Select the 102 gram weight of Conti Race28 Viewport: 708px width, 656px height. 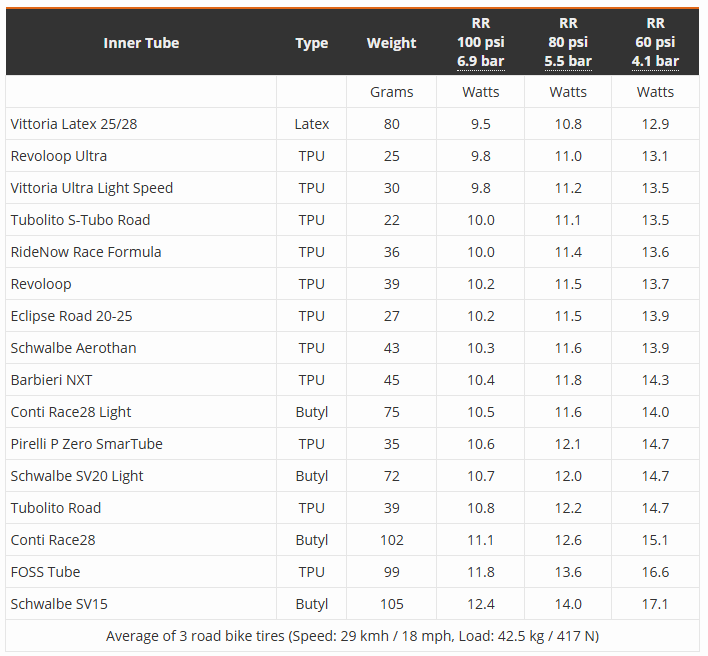391,540
